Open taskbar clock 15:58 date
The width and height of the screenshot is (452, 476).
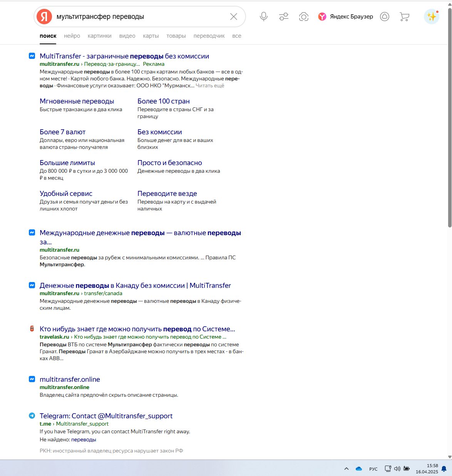pos(427,469)
